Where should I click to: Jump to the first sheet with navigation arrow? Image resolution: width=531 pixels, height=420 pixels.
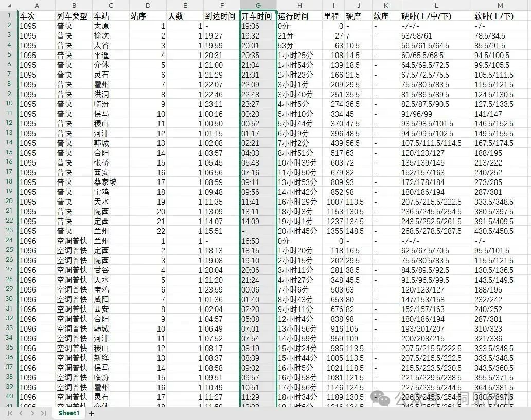point(10,413)
